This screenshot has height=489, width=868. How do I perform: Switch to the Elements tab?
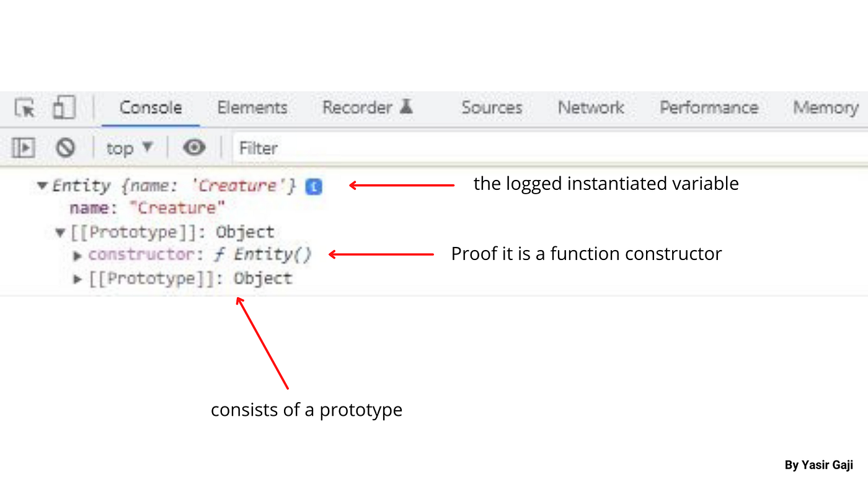252,107
